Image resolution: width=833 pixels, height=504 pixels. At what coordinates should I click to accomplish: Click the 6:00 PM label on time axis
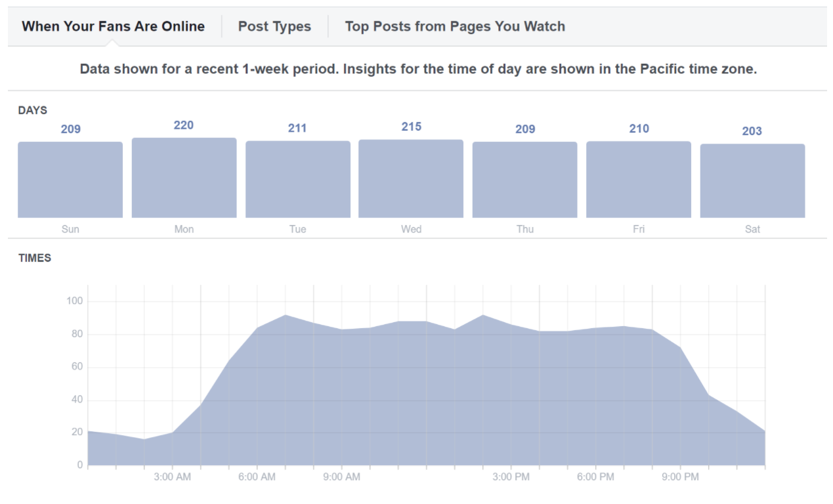tap(596, 477)
